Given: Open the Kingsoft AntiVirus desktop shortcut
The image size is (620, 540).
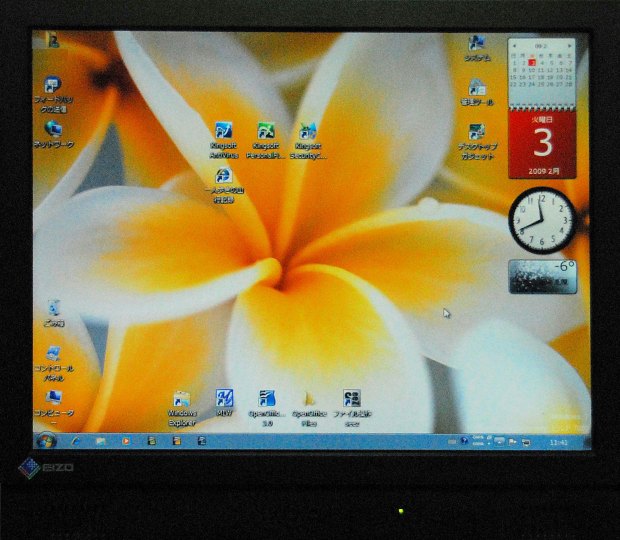Looking at the screenshot, I should coord(223,133).
